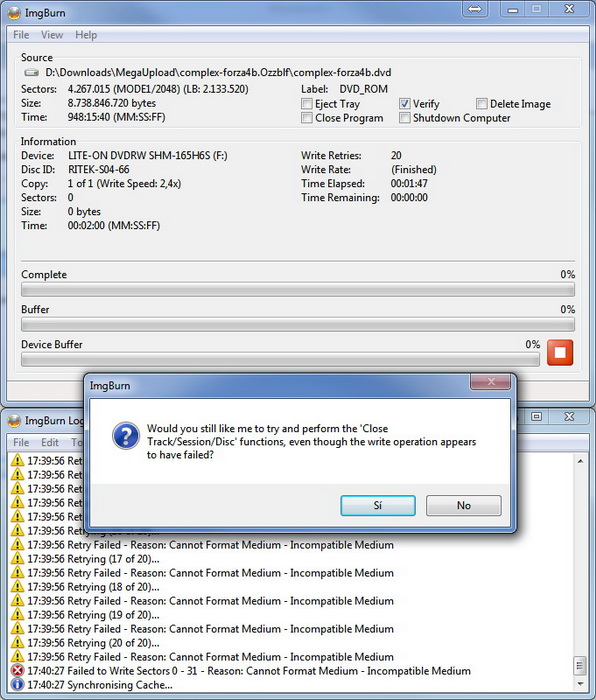Click the log scrollbar down arrow

(x=580, y=683)
